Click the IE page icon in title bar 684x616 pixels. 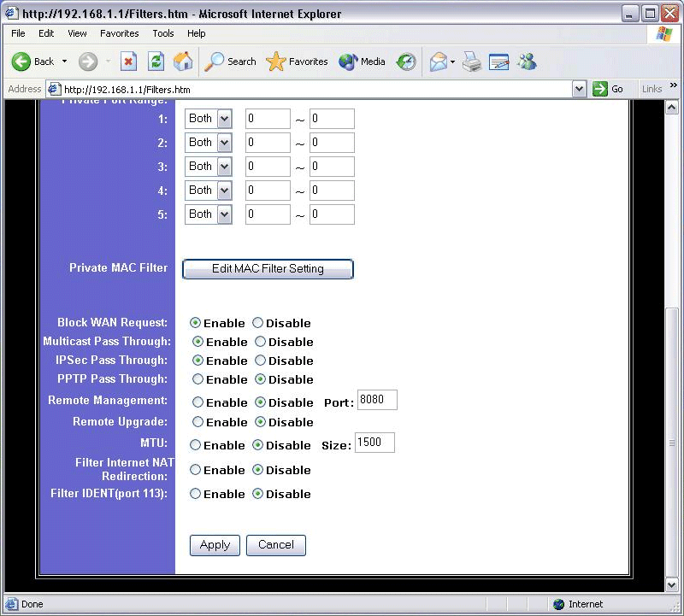[12, 13]
